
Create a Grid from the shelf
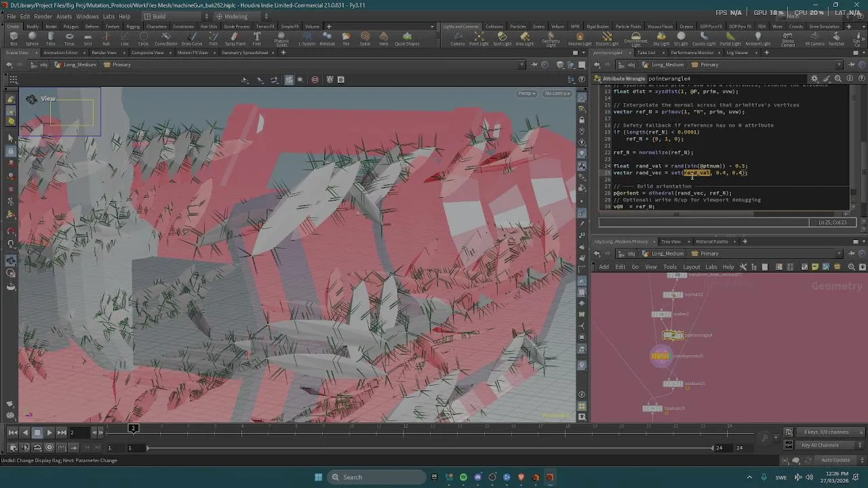(87, 39)
